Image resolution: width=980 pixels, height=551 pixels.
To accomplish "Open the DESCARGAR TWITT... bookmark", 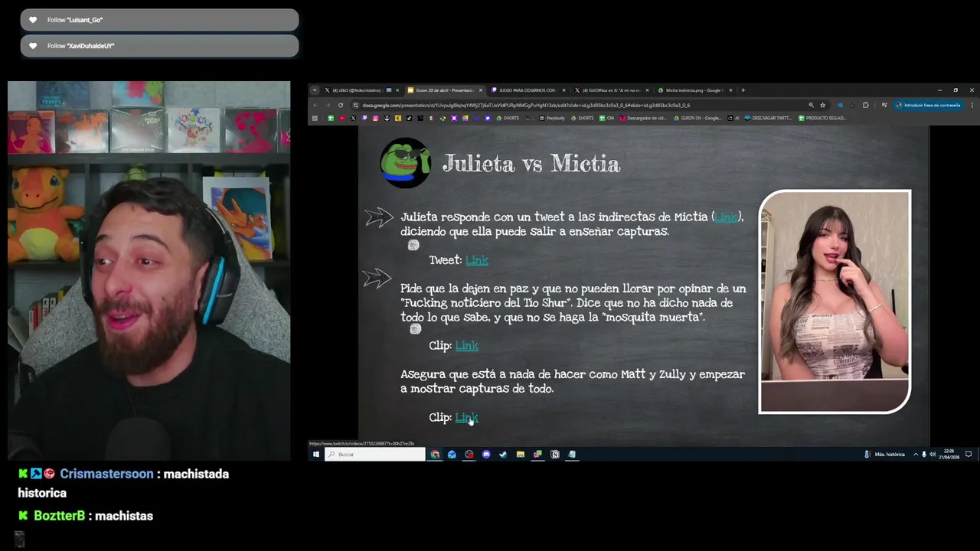I will pos(768,118).
